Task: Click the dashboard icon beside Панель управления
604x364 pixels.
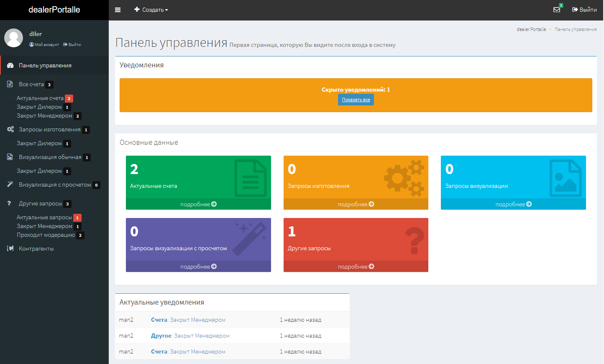Action: tap(10, 65)
